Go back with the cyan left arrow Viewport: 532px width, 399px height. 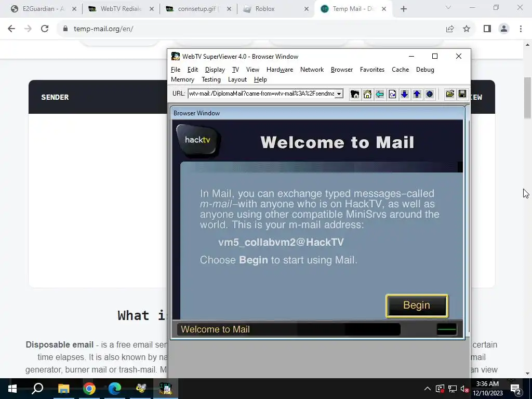[x=380, y=95]
